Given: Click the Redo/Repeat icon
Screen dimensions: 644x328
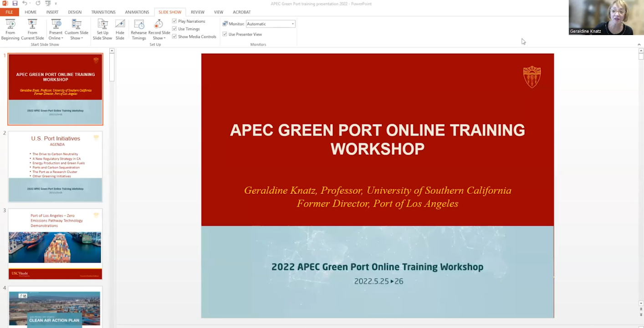Looking at the screenshot, I should coord(38,3).
